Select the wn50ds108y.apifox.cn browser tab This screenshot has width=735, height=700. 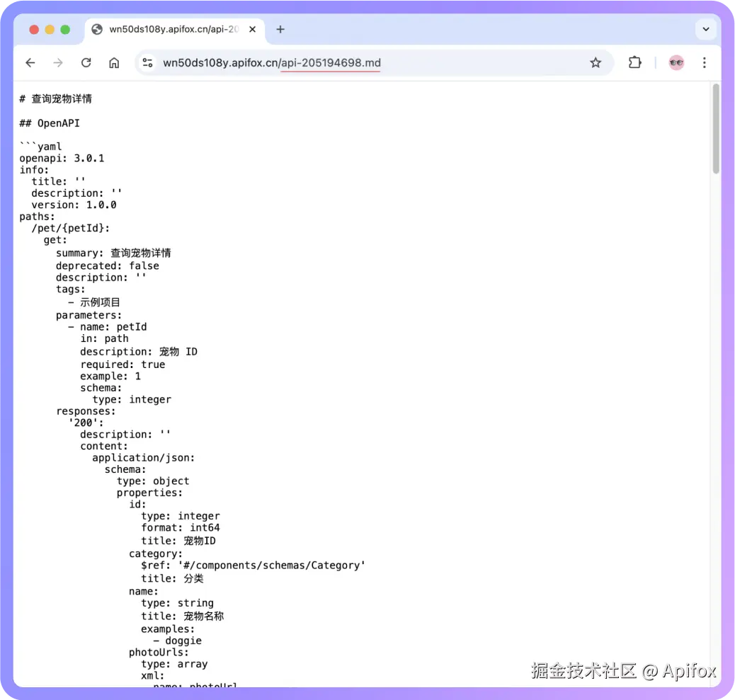(174, 30)
